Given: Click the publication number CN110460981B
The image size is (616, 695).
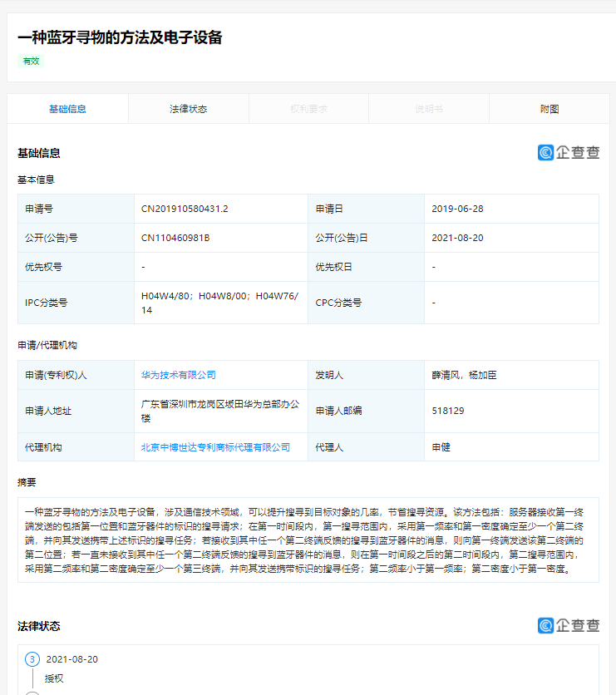Looking at the screenshot, I should pos(175,238).
